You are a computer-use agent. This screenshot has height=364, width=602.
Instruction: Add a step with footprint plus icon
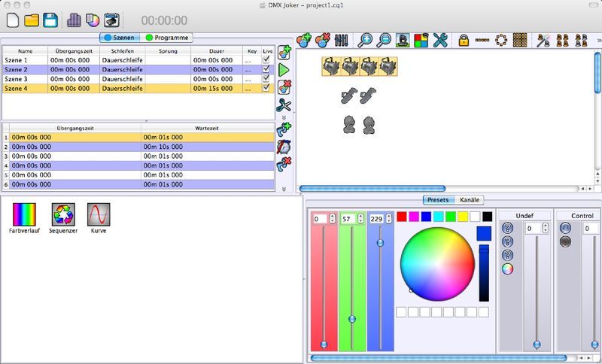point(284,130)
